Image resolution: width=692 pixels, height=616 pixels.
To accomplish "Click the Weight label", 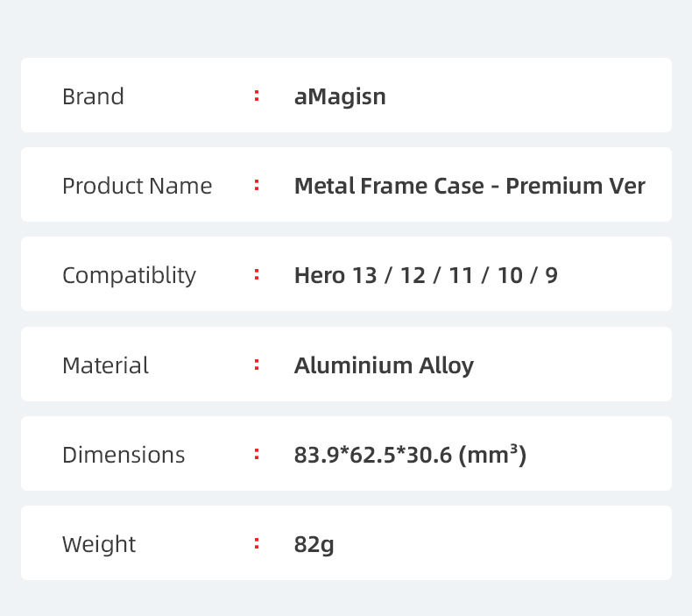I will (x=99, y=544).
